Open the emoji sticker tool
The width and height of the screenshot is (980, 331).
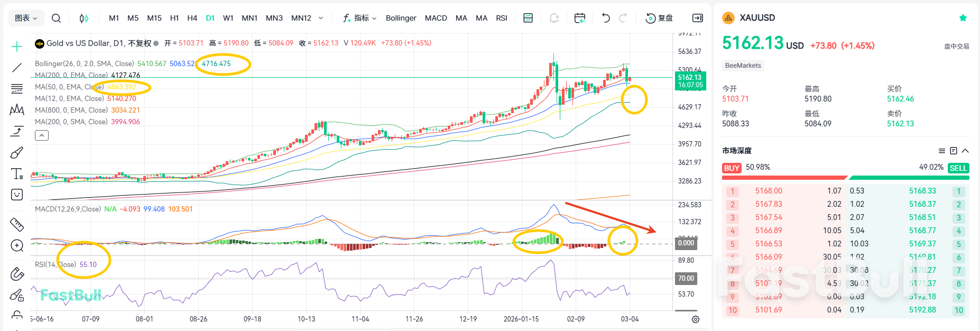pyautogui.click(x=17, y=195)
